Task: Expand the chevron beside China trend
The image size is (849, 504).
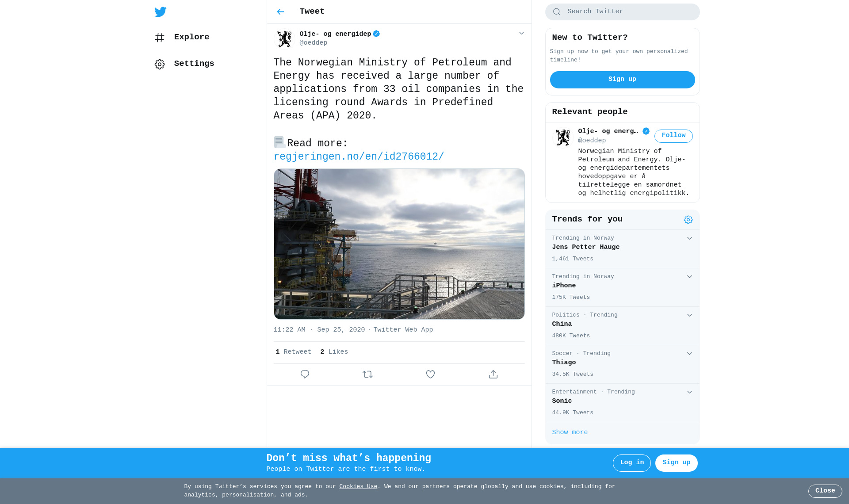Action: tap(689, 315)
